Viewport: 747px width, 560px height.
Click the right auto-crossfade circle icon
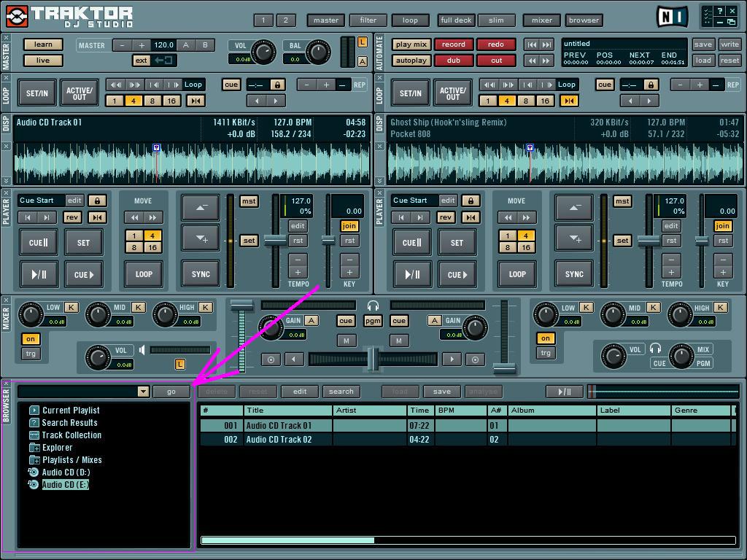pos(475,359)
